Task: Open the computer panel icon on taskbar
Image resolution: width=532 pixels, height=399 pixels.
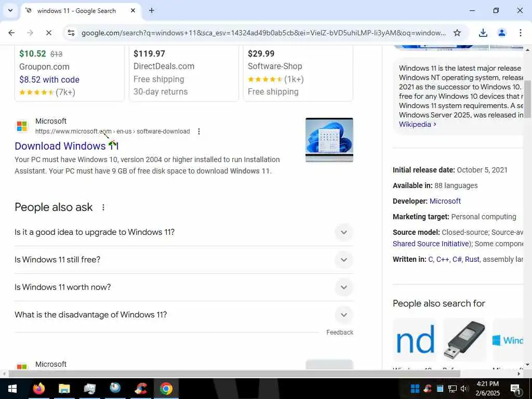Action: coord(89,389)
